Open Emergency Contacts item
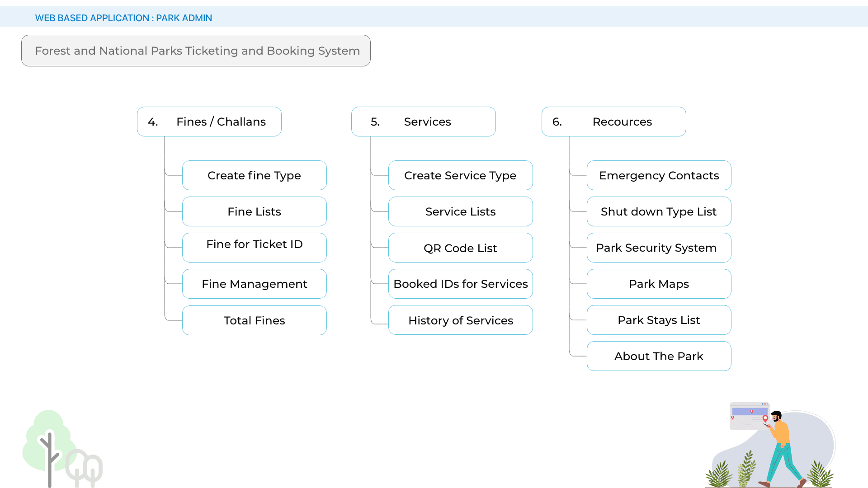This screenshot has height=488, width=868. pyautogui.click(x=659, y=175)
